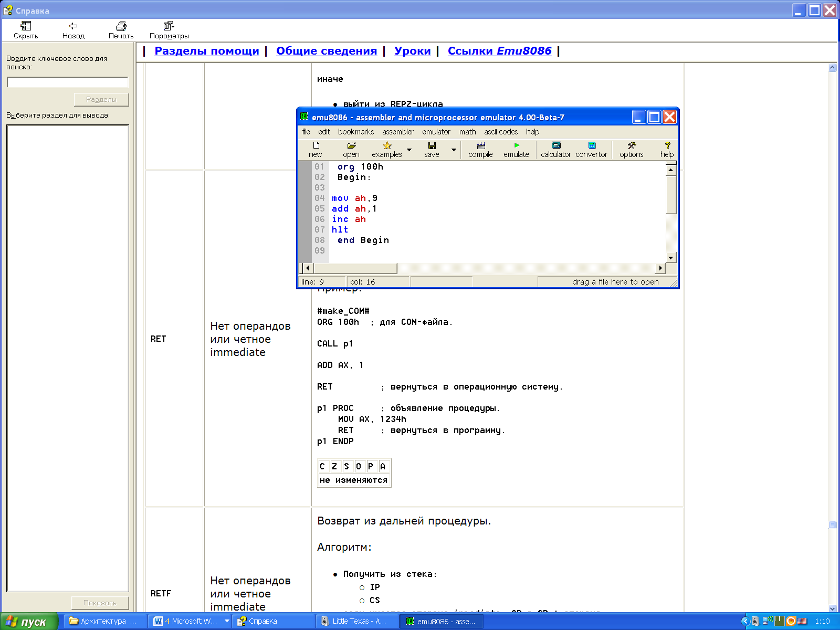
Task: Hide the navigation pane with Скрыть
Action: pos(26,30)
